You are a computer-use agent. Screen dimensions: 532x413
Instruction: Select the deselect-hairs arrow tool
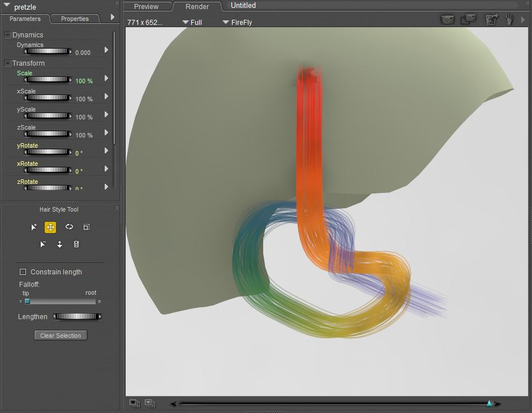coord(42,244)
